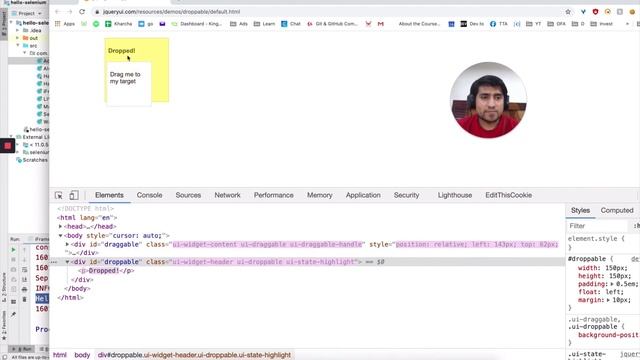Open the Dashboard - King... bookmark

pos(197,24)
